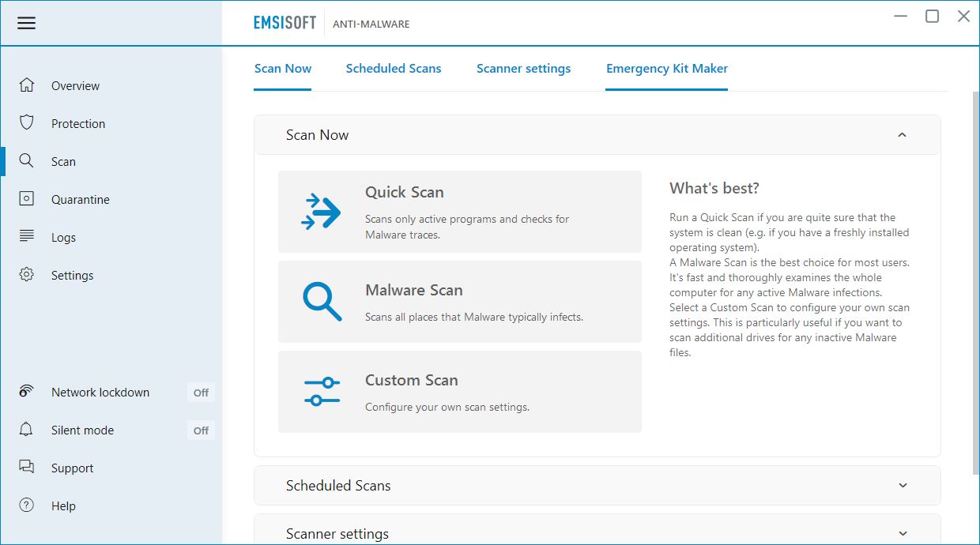Click the Scan magnifier icon in sidebar

tap(27, 161)
